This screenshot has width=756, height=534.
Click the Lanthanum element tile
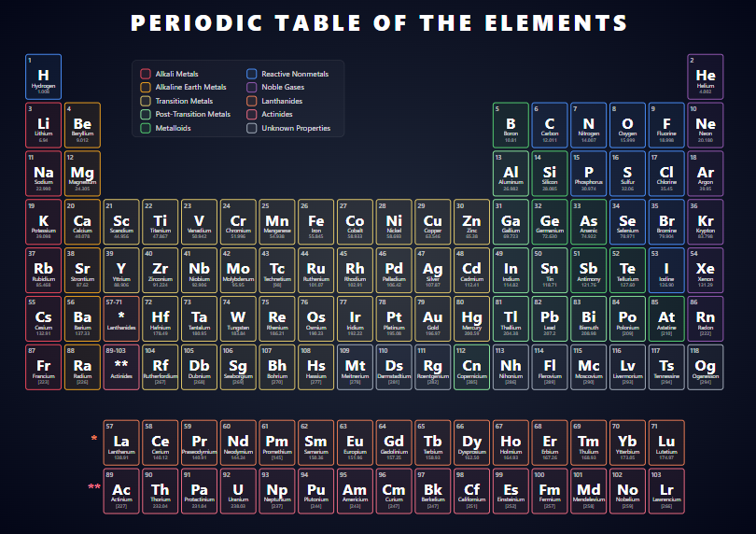pyautogui.click(x=121, y=443)
